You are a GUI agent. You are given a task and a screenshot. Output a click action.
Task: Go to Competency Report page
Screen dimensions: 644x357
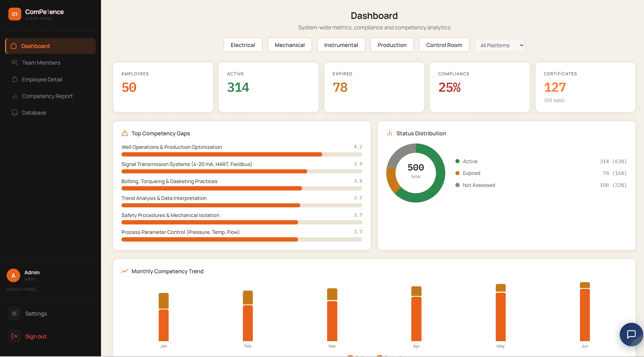(47, 96)
